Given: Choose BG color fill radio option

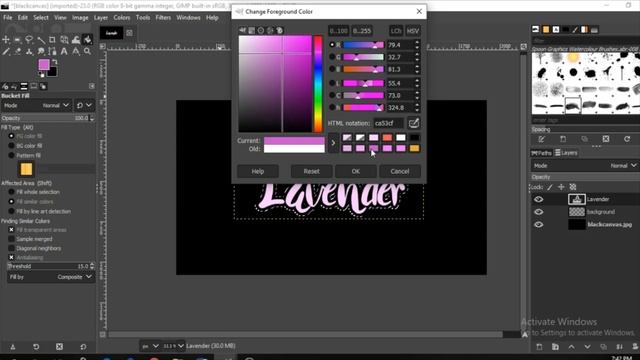Looking at the screenshot, I should [11, 146].
